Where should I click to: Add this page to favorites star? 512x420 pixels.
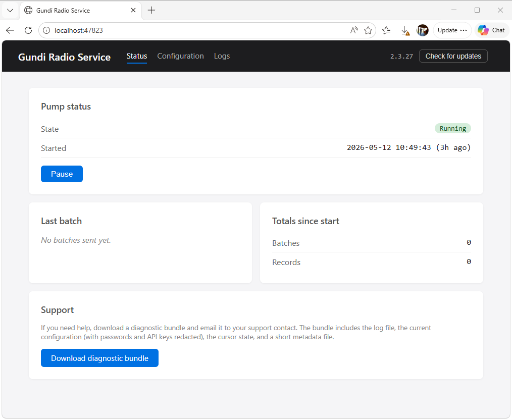click(x=368, y=30)
